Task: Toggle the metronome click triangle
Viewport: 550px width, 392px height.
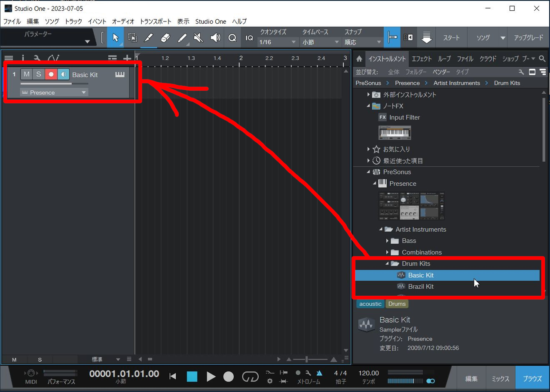Action: point(319,373)
